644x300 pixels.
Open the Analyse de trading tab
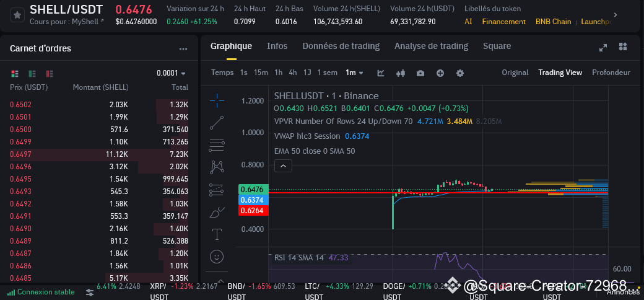(x=431, y=46)
